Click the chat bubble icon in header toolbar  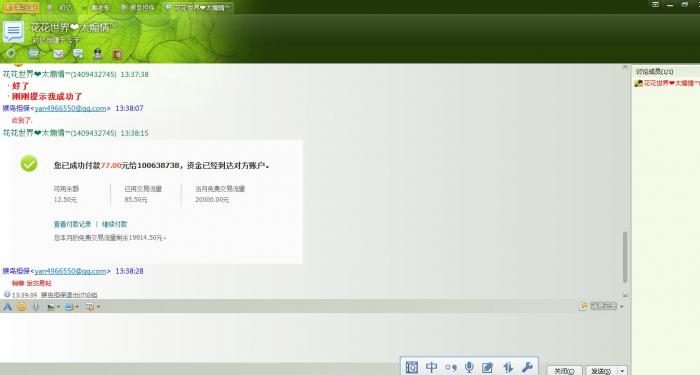coord(78,54)
